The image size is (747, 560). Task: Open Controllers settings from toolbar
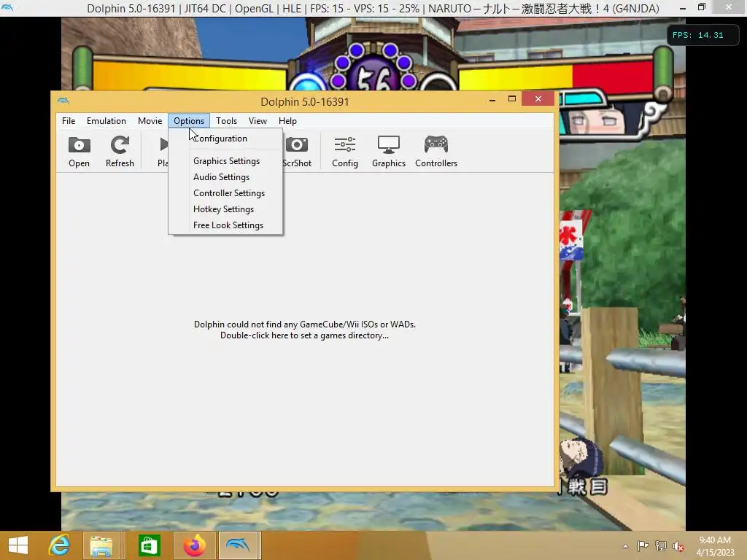click(436, 152)
